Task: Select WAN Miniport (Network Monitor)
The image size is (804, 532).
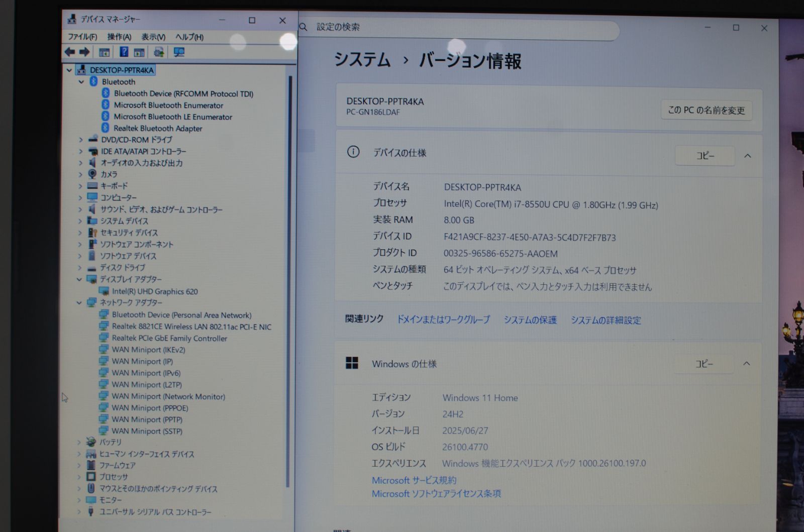Action: coord(168,397)
